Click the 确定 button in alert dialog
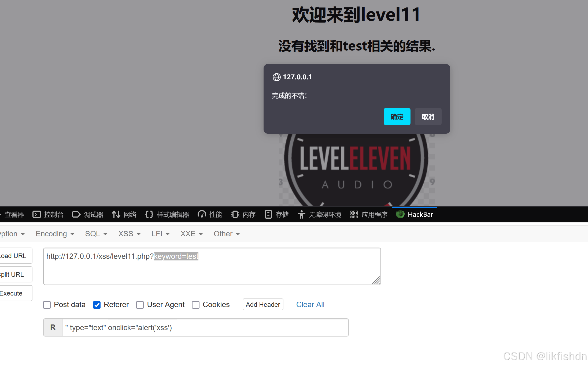Viewport: 588px width, 366px height. point(397,117)
